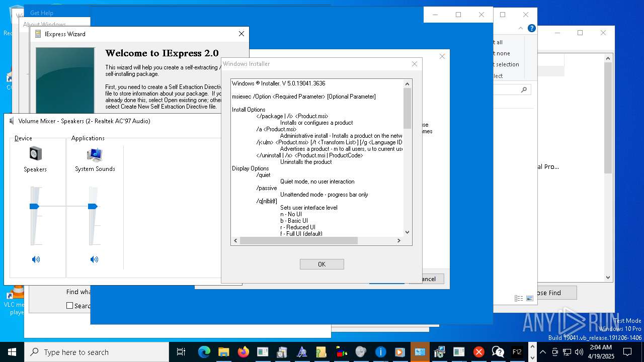Screen dimensions: 644x362
Task: Mute the Speakers device
Action: pyautogui.click(x=36, y=259)
